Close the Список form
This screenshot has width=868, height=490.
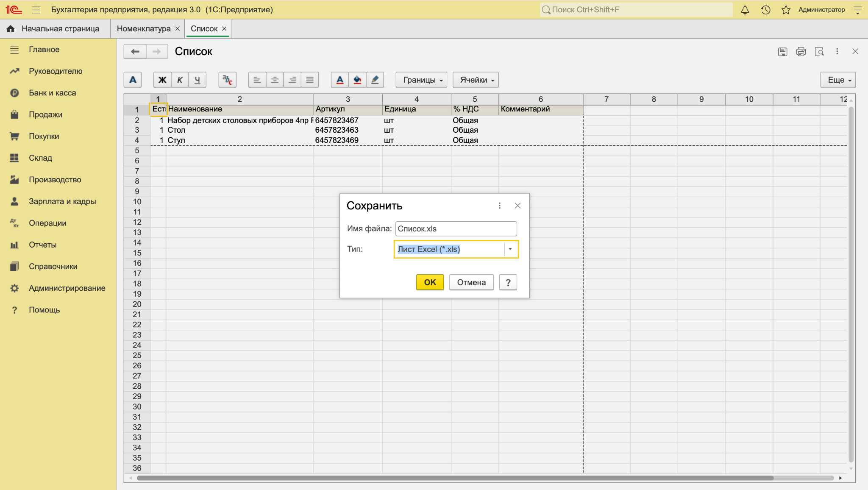point(855,51)
